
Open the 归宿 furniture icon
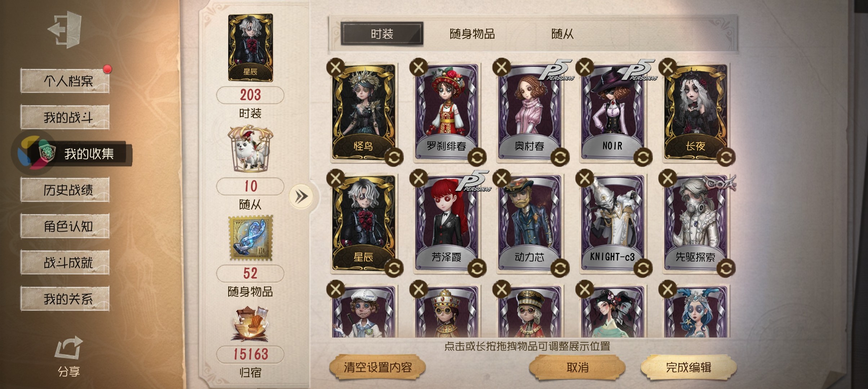(250, 324)
